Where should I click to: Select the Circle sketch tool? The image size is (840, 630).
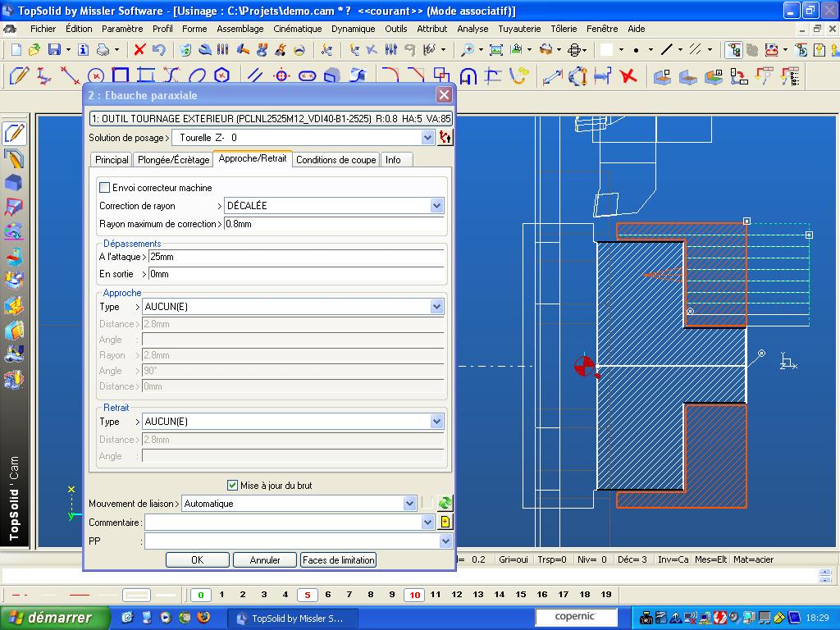click(x=95, y=75)
